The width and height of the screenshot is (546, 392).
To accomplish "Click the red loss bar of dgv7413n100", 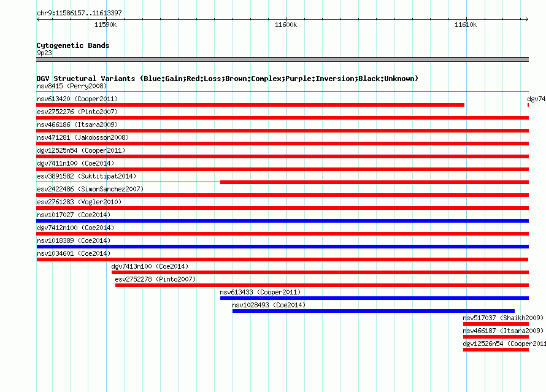I will point(320,272).
